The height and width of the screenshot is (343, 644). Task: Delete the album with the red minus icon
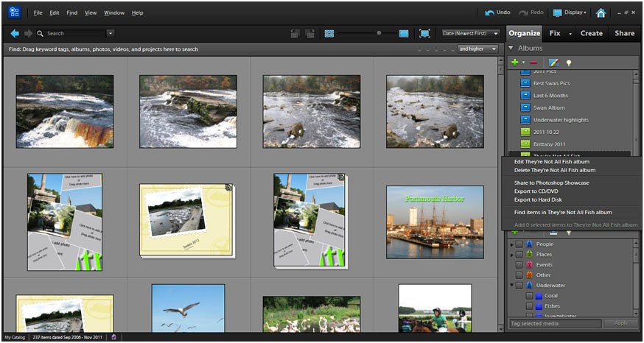(533, 63)
